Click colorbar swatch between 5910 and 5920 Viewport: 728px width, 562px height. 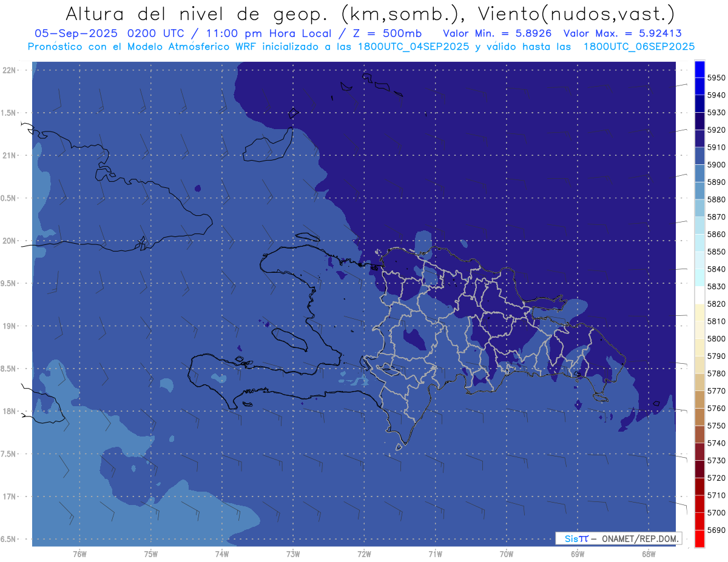[699, 138]
